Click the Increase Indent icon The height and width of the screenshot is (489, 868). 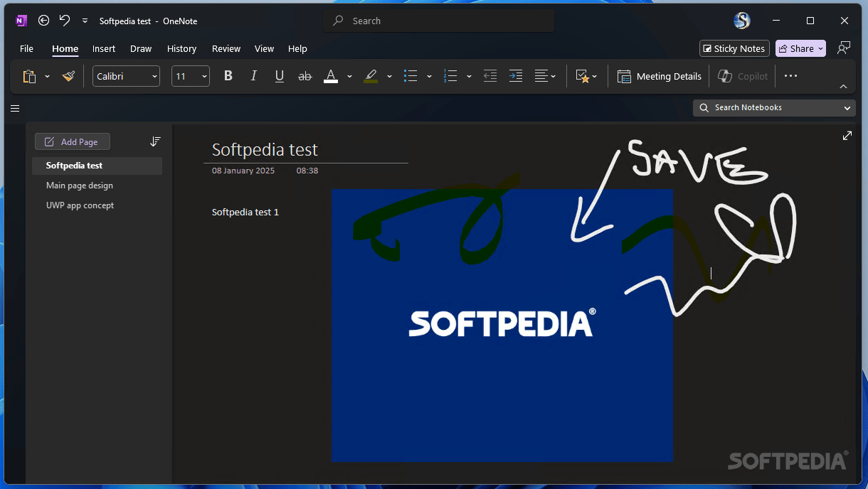(x=515, y=75)
